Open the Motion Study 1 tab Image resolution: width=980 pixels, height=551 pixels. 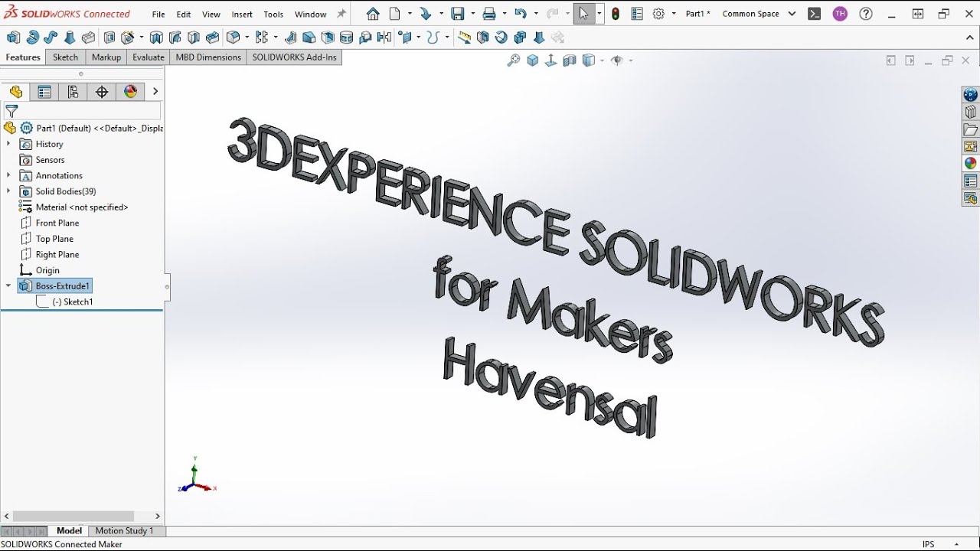pyautogui.click(x=124, y=531)
